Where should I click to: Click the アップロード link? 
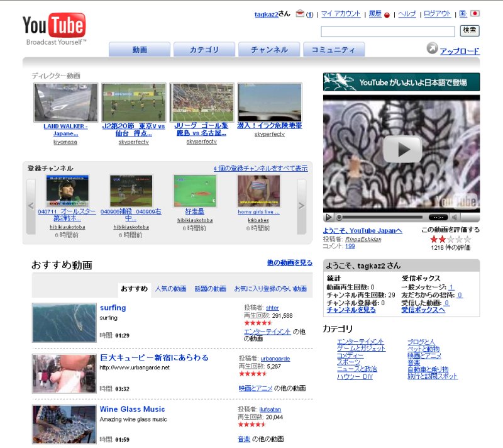click(460, 51)
